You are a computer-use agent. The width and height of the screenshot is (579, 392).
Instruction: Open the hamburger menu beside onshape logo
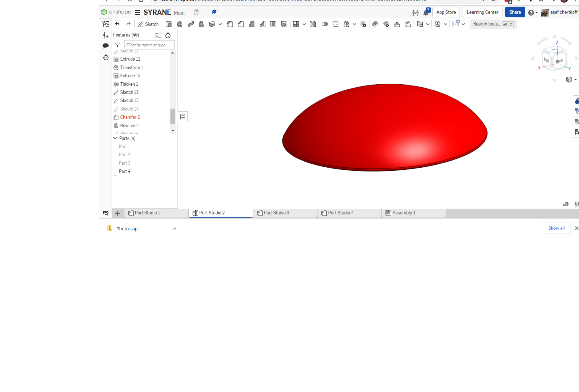(137, 12)
